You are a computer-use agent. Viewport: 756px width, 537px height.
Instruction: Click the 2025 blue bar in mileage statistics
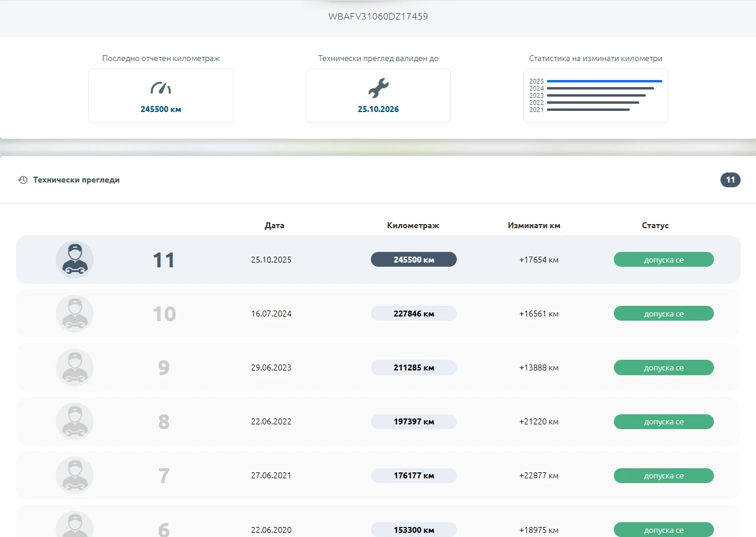tap(604, 81)
